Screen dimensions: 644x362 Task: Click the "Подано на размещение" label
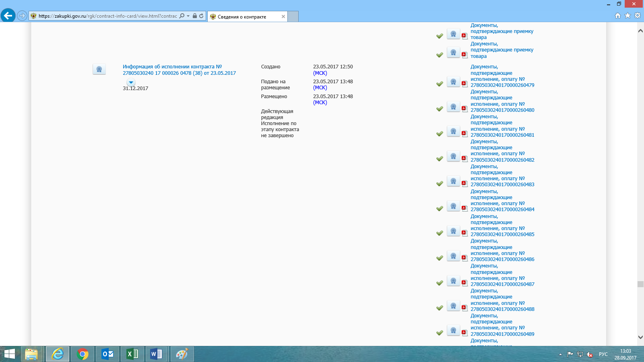point(275,84)
